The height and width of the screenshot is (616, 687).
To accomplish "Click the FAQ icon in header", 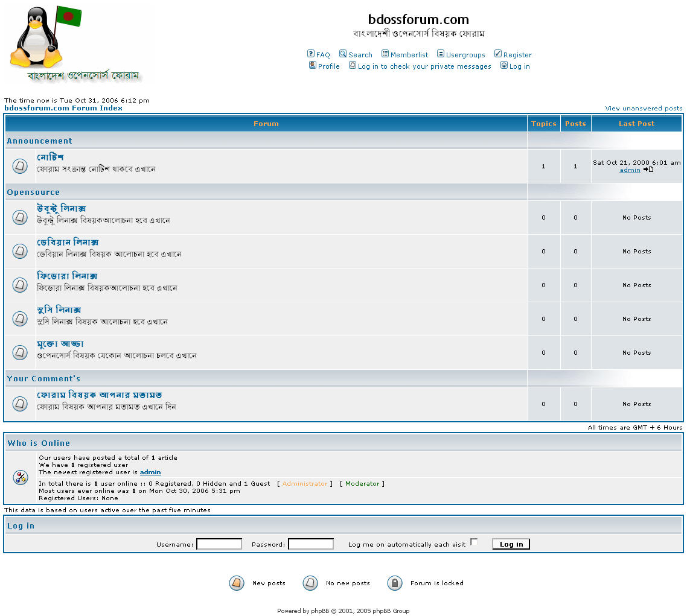I will [311, 54].
